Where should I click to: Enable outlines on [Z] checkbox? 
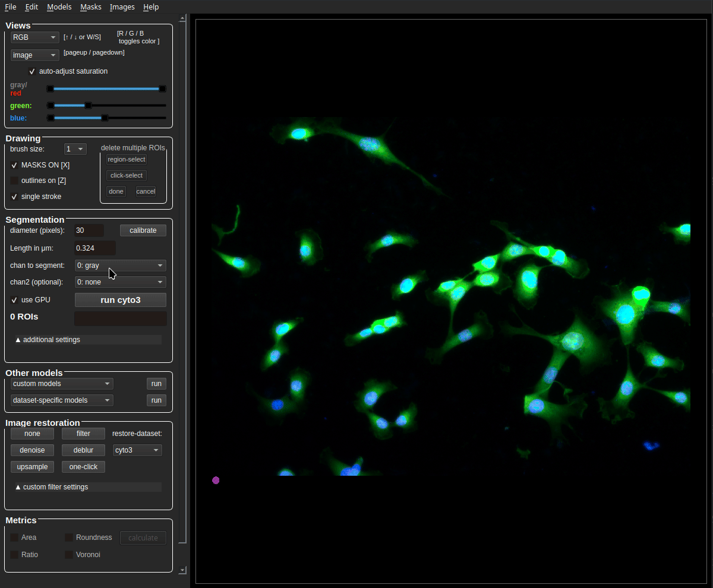tap(14, 181)
